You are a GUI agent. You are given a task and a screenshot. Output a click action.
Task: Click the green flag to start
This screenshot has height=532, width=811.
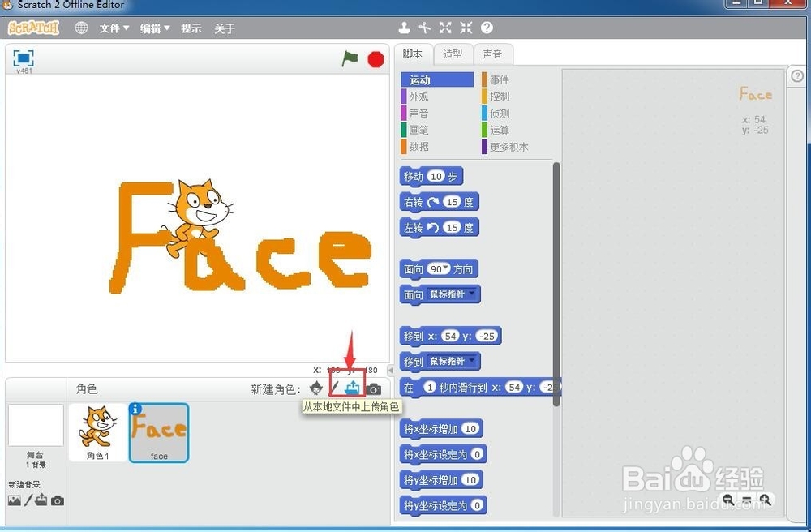pos(350,58)
